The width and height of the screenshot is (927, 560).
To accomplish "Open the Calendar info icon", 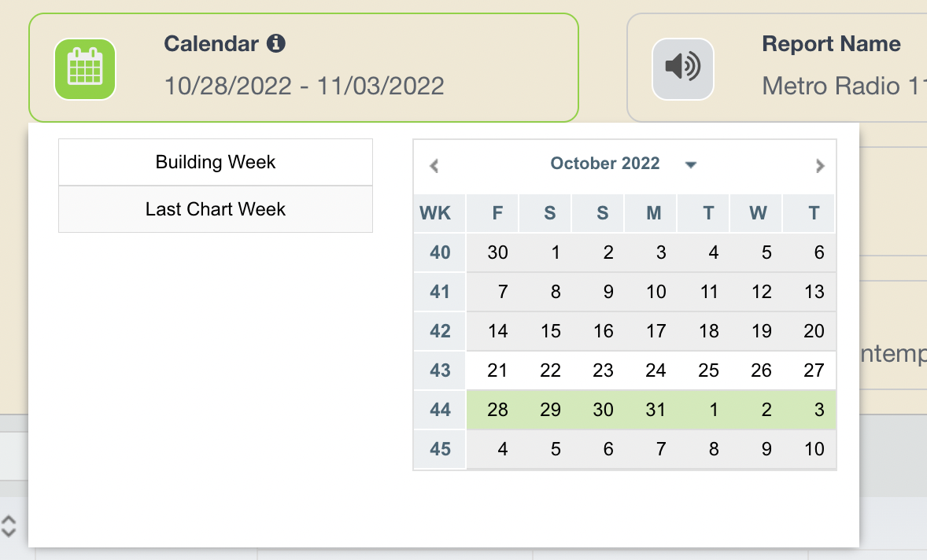I will click(x=276, y=43).
